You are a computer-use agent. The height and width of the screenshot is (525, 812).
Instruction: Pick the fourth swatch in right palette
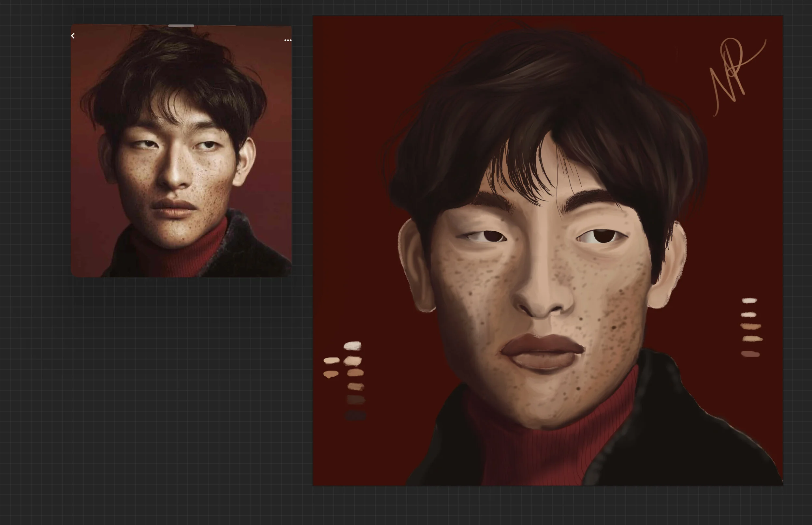(x=752, y=339)
